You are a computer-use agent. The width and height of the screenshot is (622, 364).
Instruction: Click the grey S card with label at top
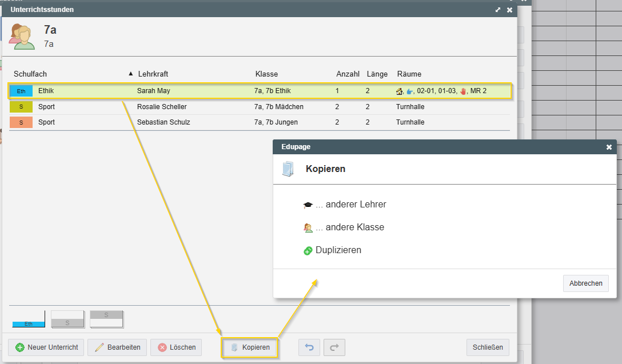(x=107, y=319)
